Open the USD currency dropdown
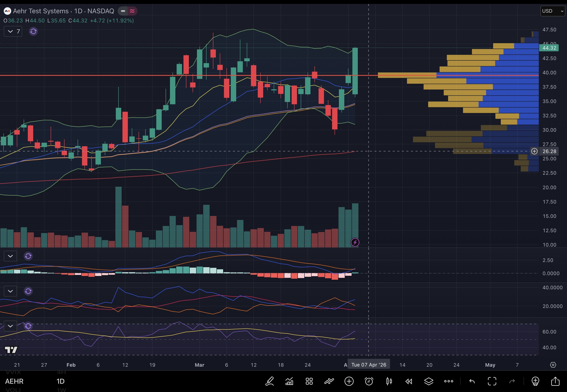567x392 pixels. coord(552,11)
